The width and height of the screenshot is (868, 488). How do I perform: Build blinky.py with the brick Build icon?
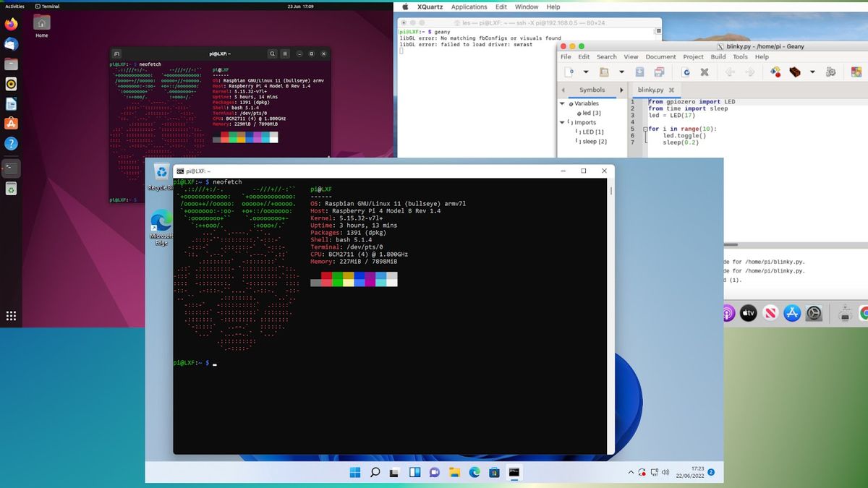pos(793,71)
